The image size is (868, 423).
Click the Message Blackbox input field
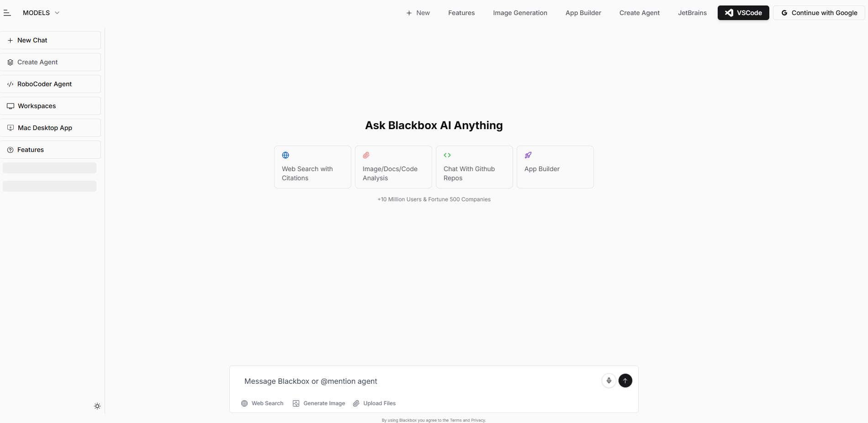coord(411,381)
